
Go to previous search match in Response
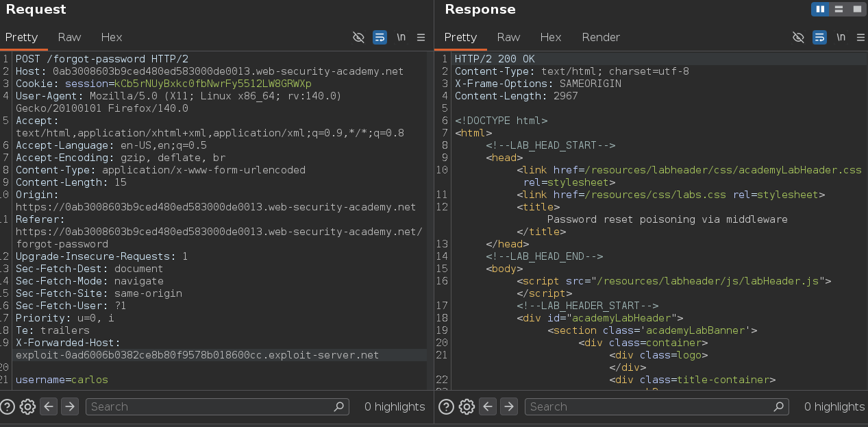[488, 406]
